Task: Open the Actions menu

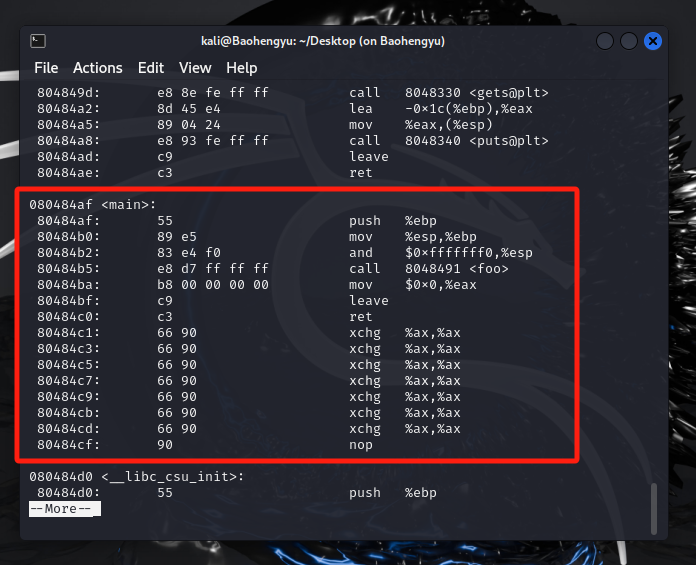Action: point(98,68)
